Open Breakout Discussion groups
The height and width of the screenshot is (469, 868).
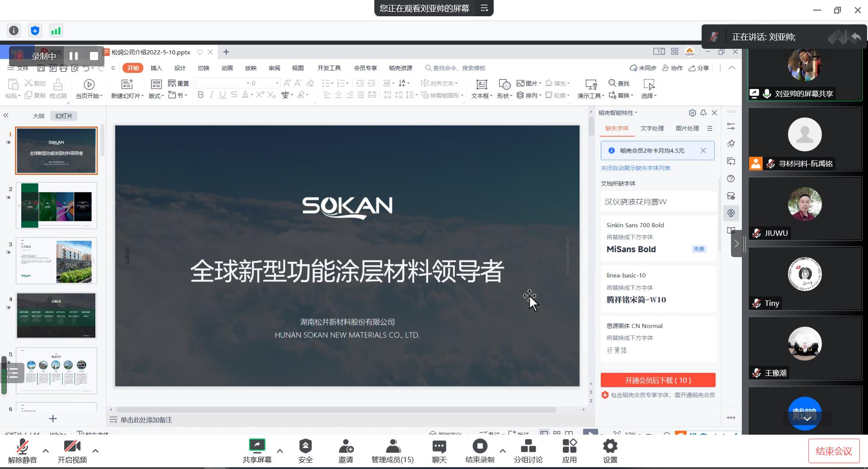[x=528, y=451]
